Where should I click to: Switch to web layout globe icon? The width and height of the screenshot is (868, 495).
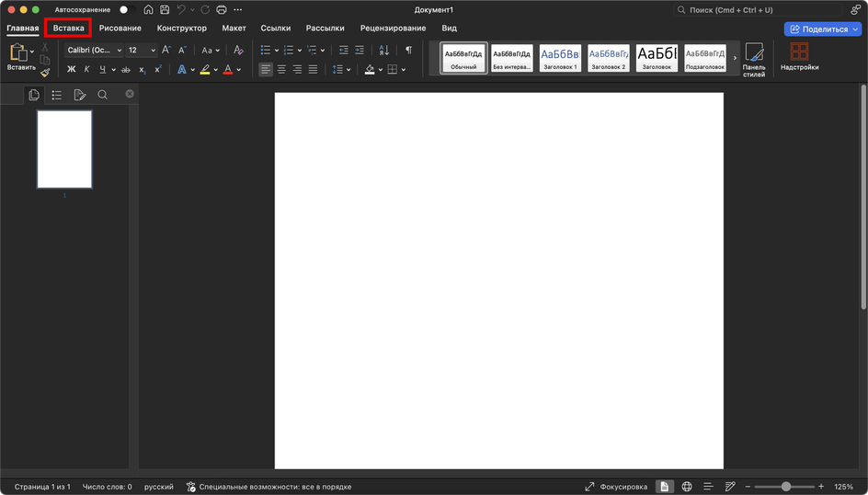[687, 486]
